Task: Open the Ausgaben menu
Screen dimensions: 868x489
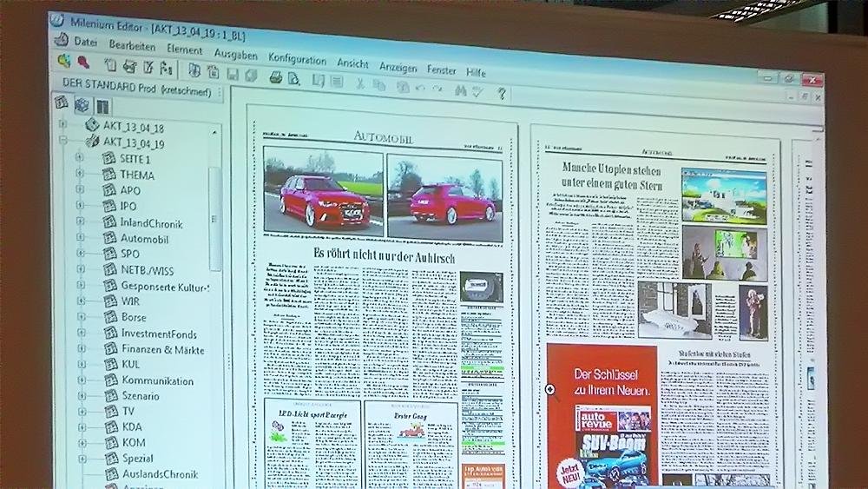Action: coord(235,54)
